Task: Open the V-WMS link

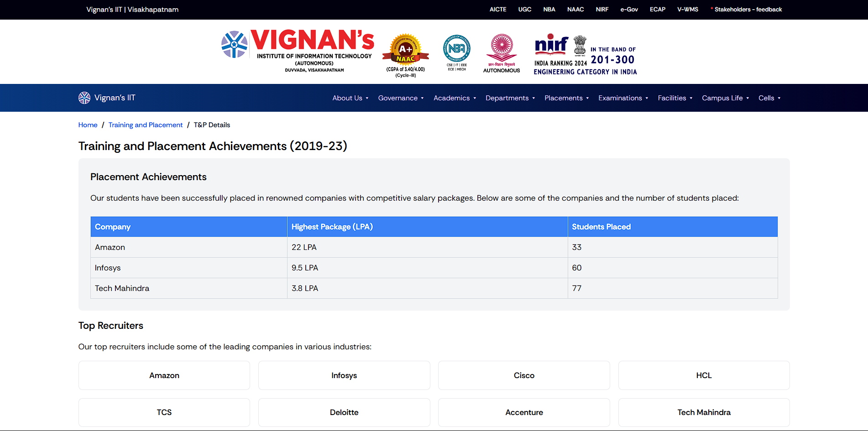Action: tap(688, 9)
